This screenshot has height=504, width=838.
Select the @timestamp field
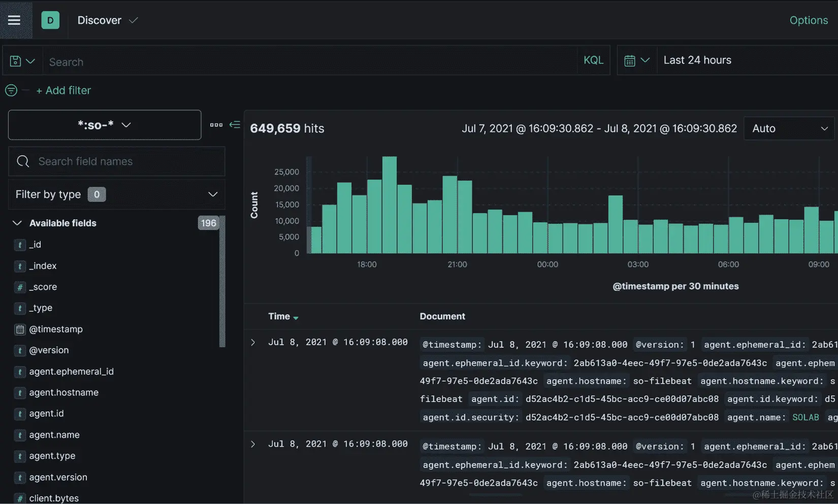(56, 329)
